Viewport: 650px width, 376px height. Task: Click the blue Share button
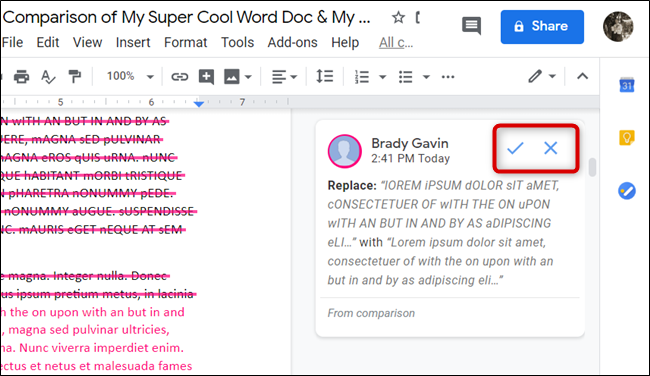[x=542, y=27]
